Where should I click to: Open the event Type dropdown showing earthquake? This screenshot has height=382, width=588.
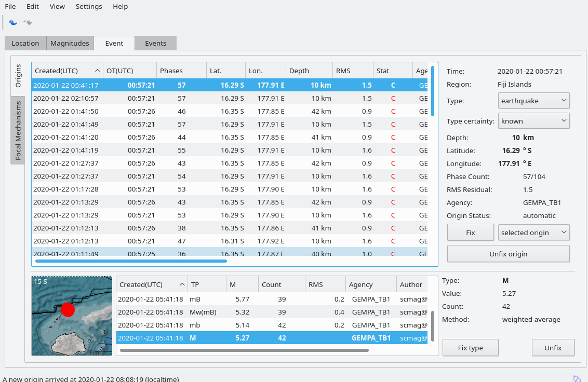(x=533, y=101)
